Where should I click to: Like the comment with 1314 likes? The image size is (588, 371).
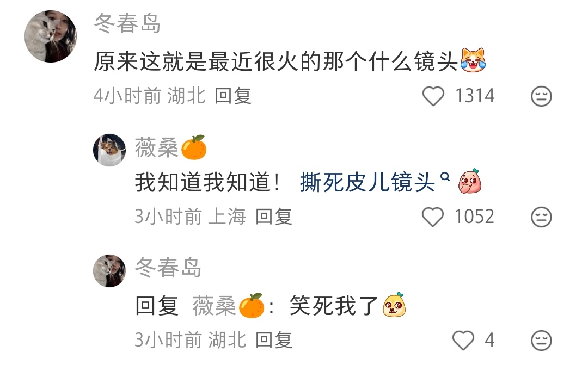pyautogui.click(x=433, y=96)
